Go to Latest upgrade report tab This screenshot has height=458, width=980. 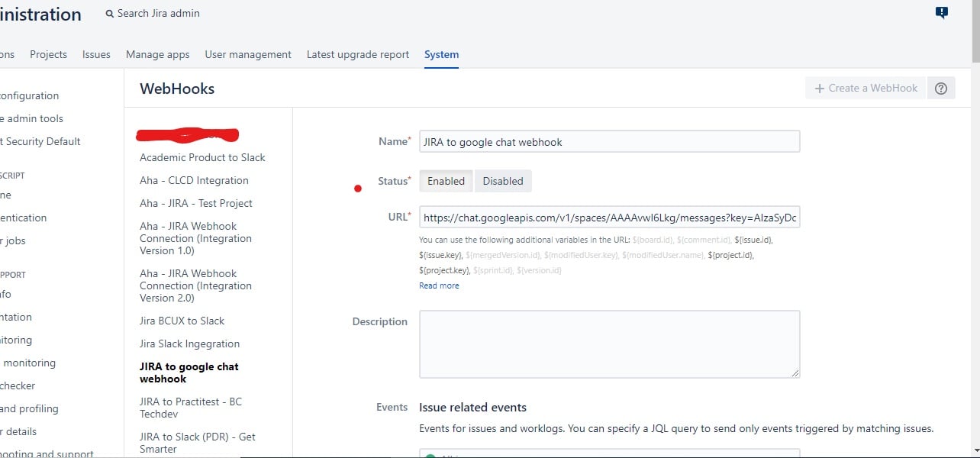(x=358, y=54)
